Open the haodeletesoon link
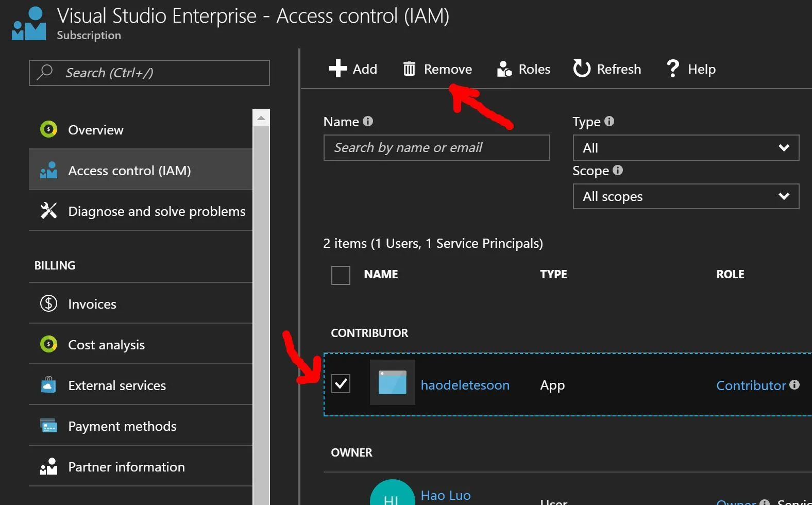Screen dimensions: 812x505 coord(465,385)
